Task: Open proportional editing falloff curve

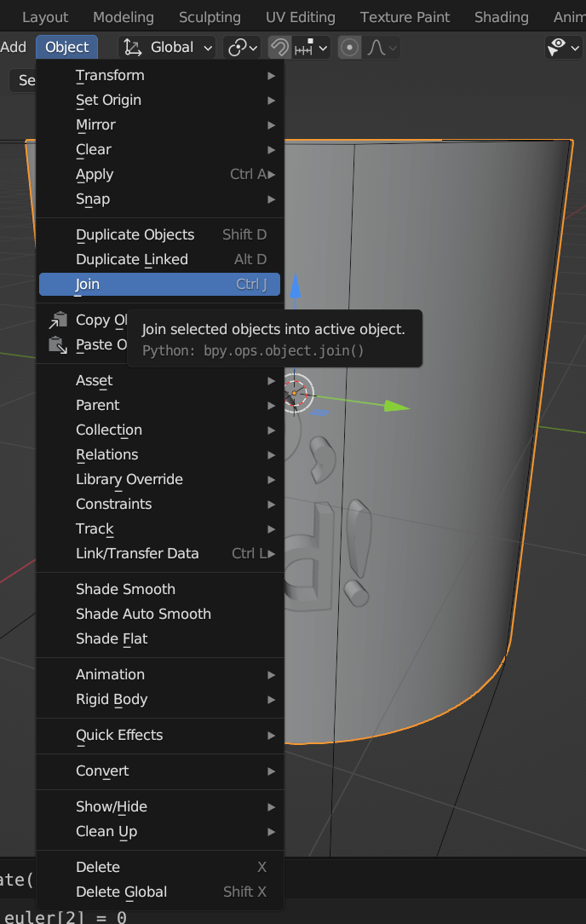Action: (x=382, y=47)
